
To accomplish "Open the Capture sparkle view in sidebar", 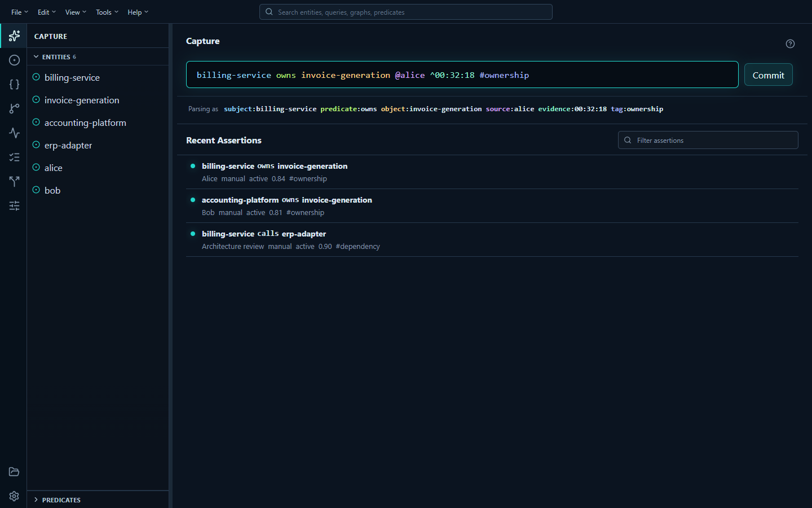I will [x=14, y=36].
